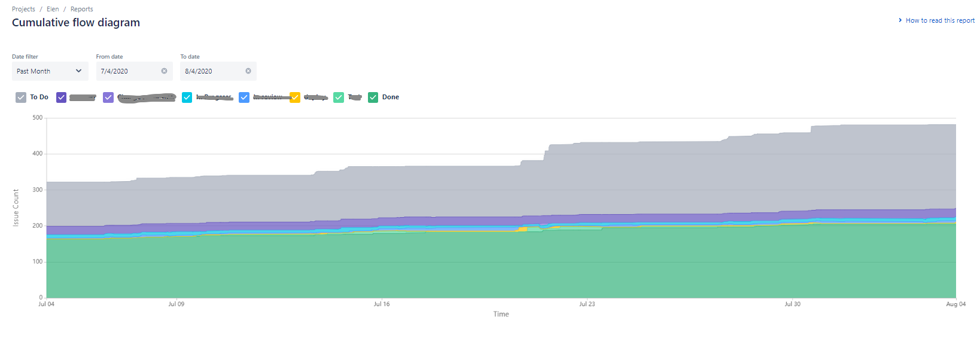The height and width of the screenshot is (357, 980).
Task: Toggle the dark purple status checkbox
Action: (x=61, y=97)
